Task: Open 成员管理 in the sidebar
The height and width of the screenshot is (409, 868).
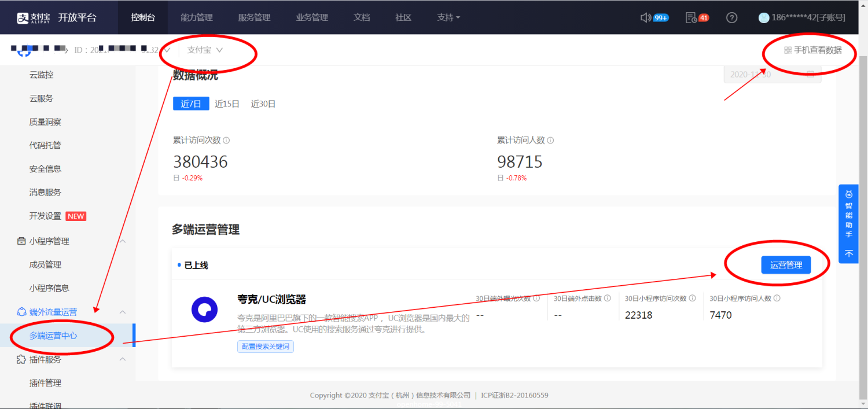Action: click(x=45, y=264)
